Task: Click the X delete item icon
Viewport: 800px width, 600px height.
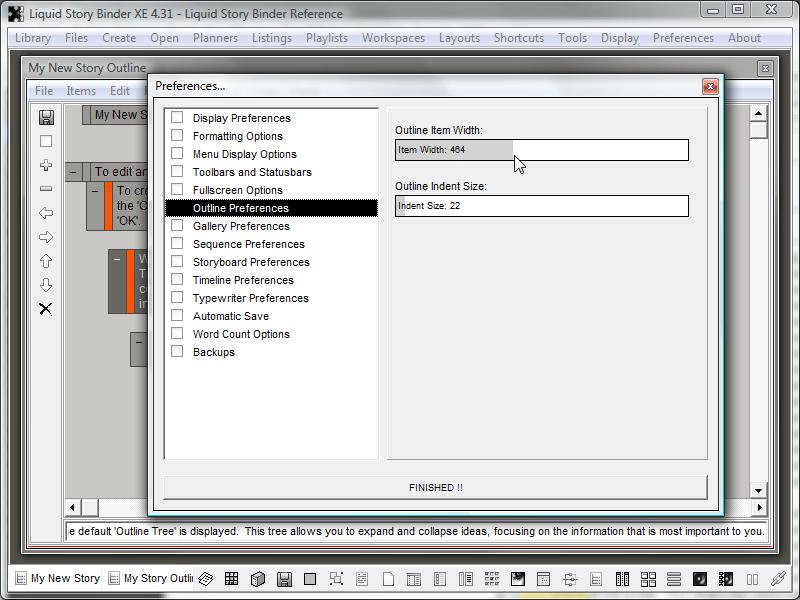Action: (46, 309)
